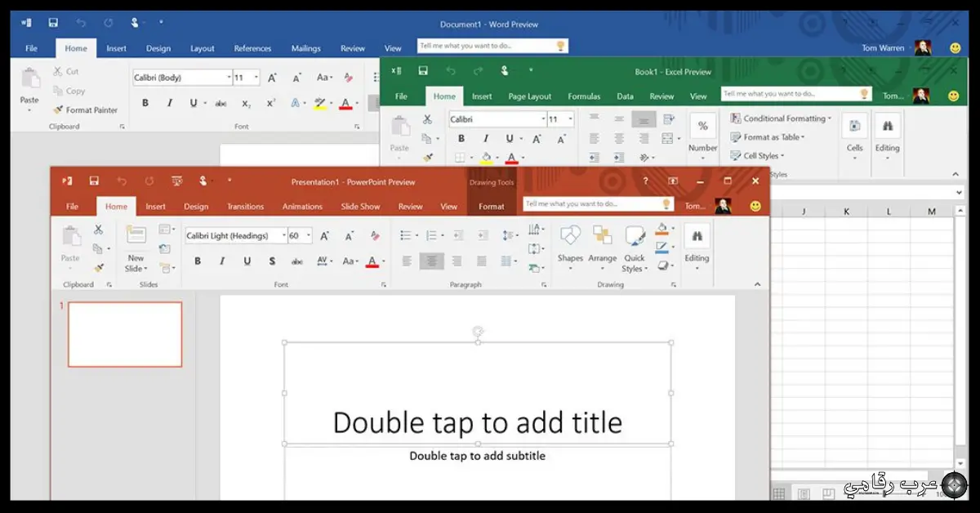Toggle Italic in the Word Font group
Image resolution: width=980 pixels, height=513 pixels.
(170, 104)
